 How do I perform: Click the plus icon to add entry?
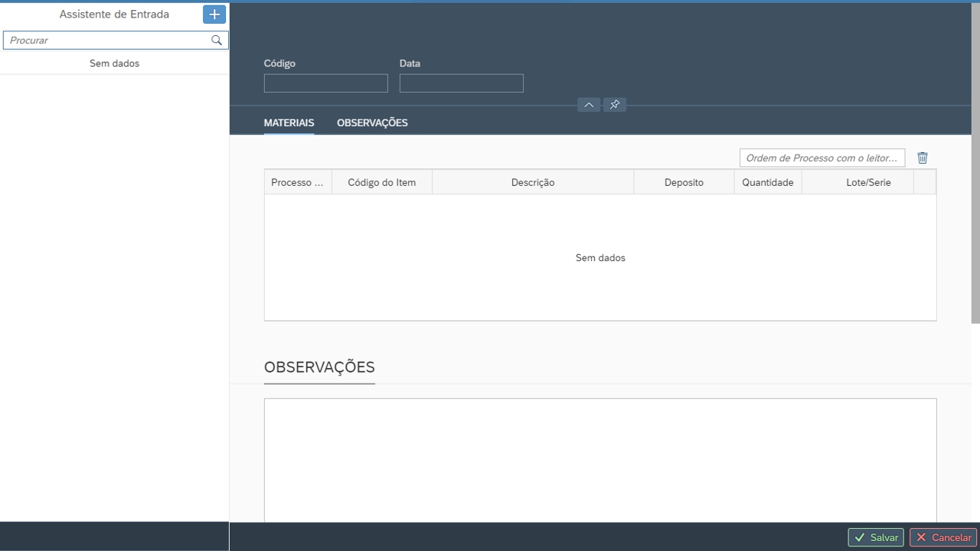point(214,15)
